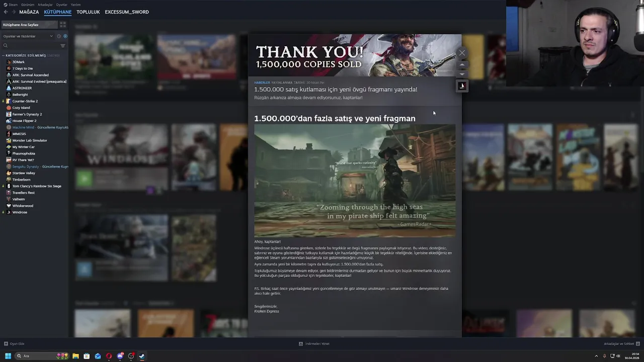Toggle ready-to-play filter icon

point(65,36)
